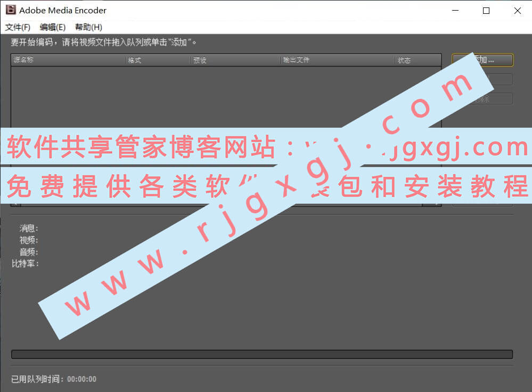Click the Adobe Media Encoder window title text

tap(63, 11)
